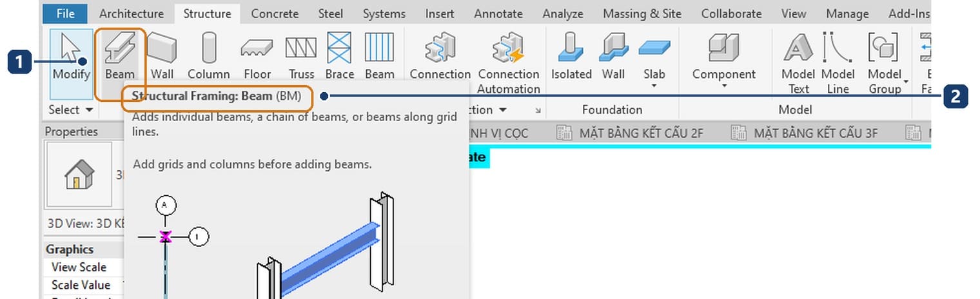This screenshot has width=980, height=299.
Task: Expand the Select panel dropdown
Action: pos(71,110)
